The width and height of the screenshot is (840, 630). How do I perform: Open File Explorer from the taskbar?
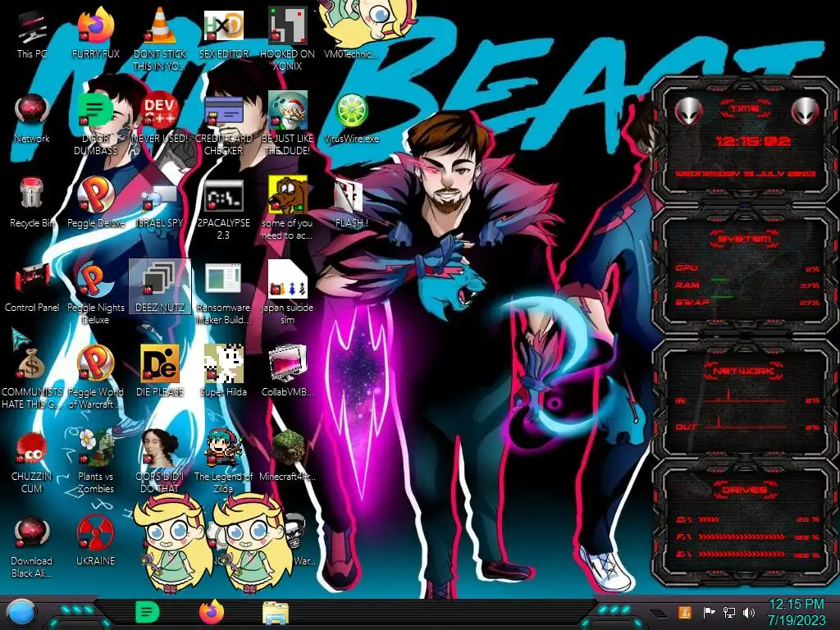276,613
